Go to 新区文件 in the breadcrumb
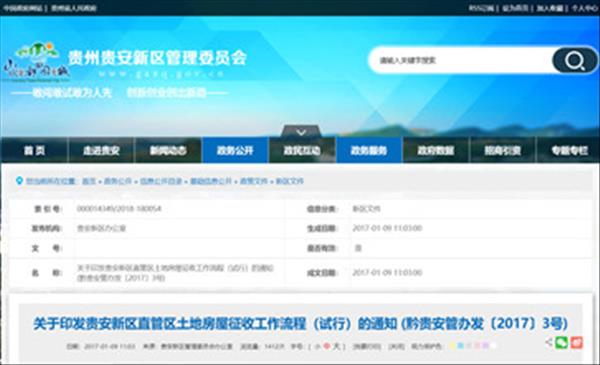Image resolution: width=600 pixels, height=365 pixels. tap(290, 181)
